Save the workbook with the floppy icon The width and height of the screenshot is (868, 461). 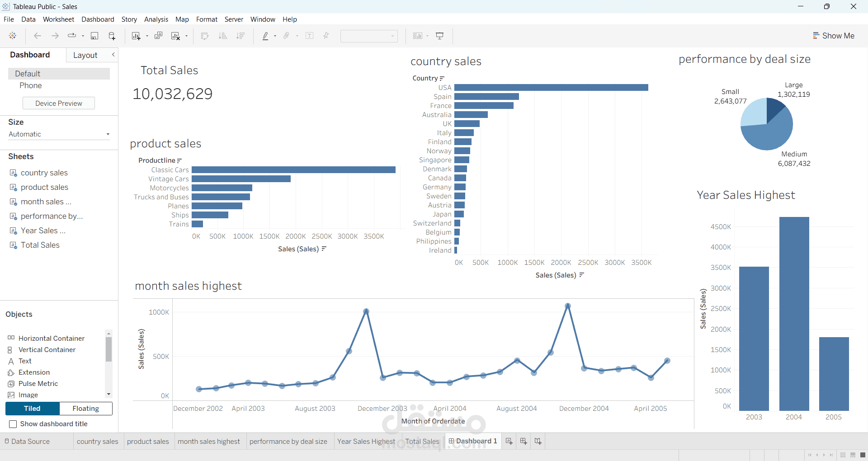94,36
